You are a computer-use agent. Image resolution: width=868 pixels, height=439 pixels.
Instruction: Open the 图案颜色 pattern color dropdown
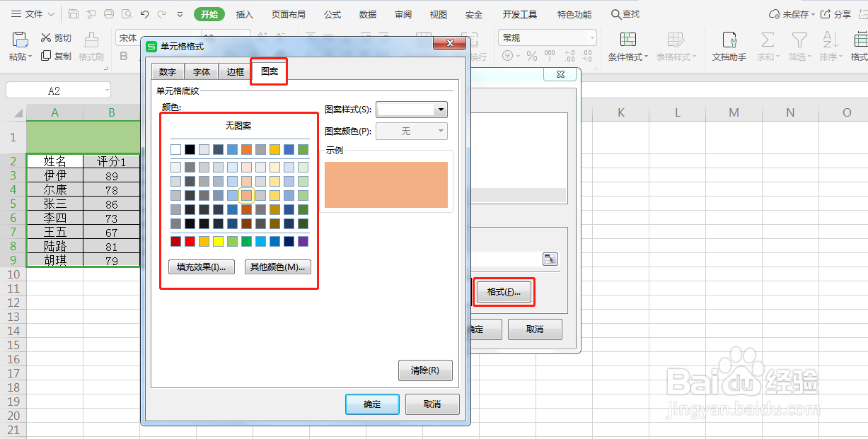[x=440, y=131]
